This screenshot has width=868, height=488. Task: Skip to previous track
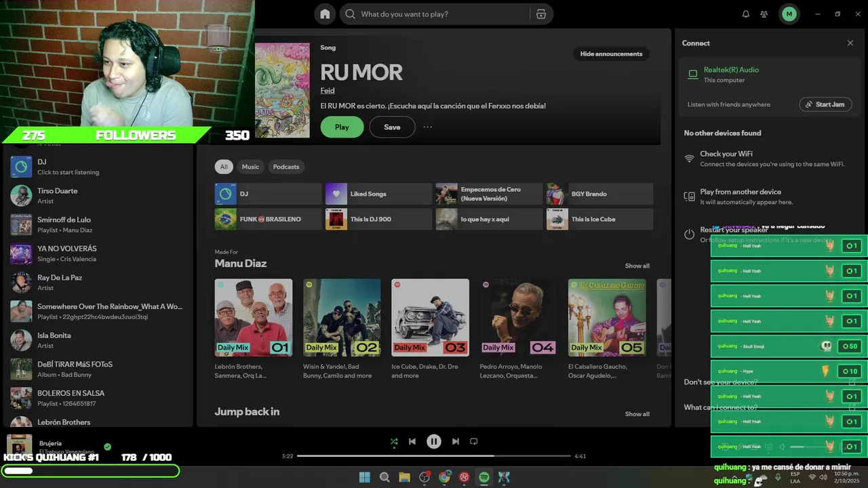[x=412, y=441]
